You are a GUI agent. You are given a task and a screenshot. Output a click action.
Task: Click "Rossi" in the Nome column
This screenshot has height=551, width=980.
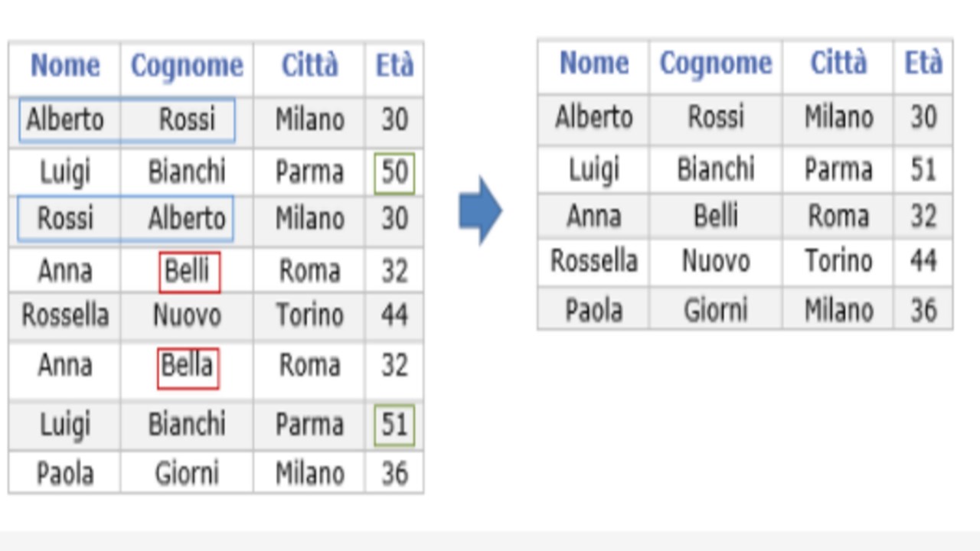[65, 220]
